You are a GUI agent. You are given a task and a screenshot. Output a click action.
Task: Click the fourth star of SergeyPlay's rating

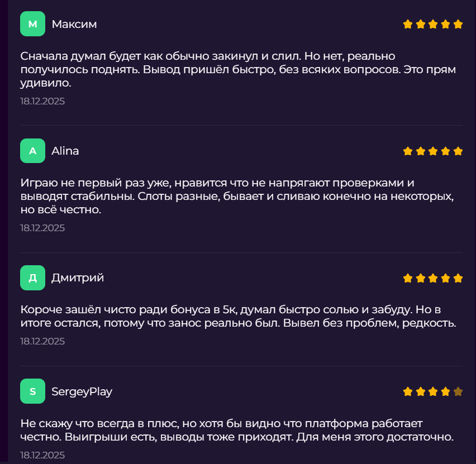coord(445,391)
